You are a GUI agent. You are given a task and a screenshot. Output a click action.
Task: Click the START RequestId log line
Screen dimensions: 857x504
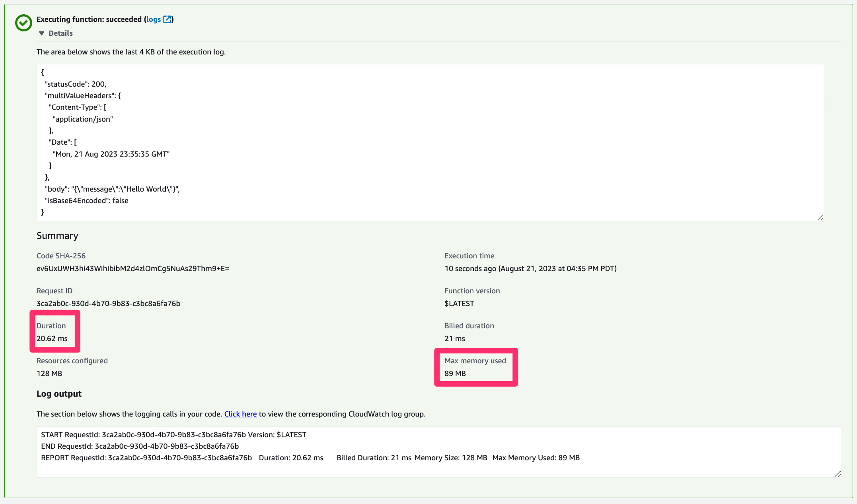point(173,434)
